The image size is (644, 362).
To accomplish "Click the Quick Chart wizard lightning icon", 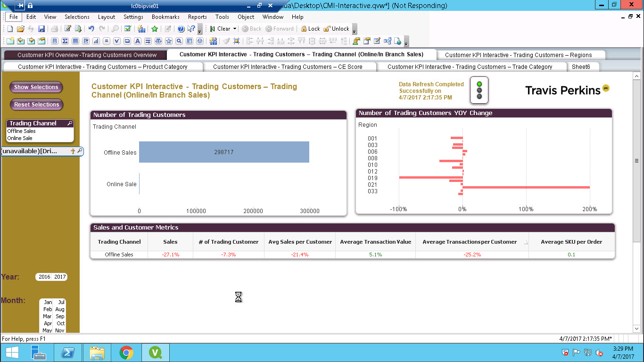I will 141,29.
